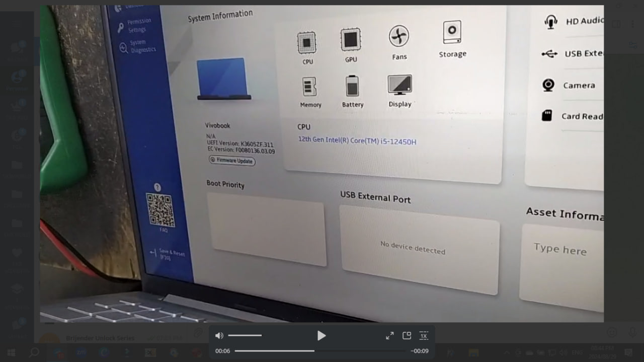
Task: Play the paused video
Action: [321, 335]
